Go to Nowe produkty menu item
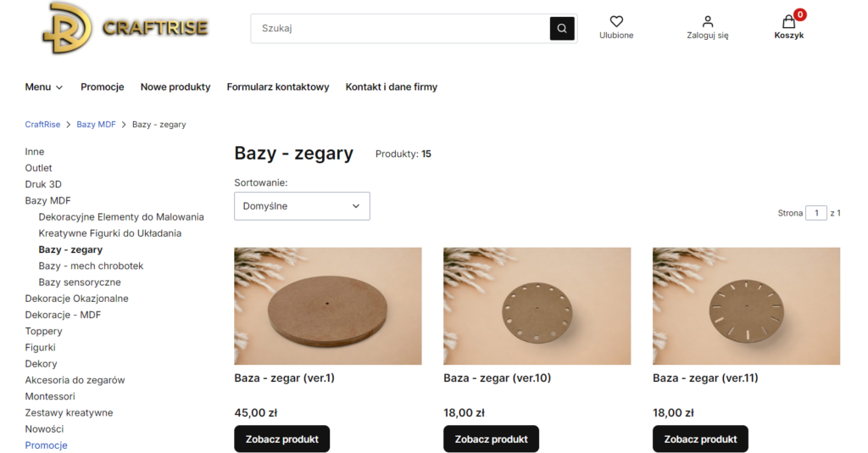Viewport: 868px width, 453px height. [175, 87]
